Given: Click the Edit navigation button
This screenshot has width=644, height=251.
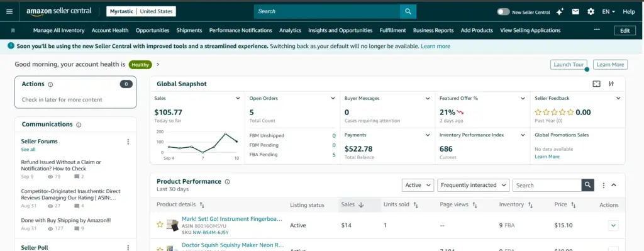Looking at the screenshot, I should 625,30.
